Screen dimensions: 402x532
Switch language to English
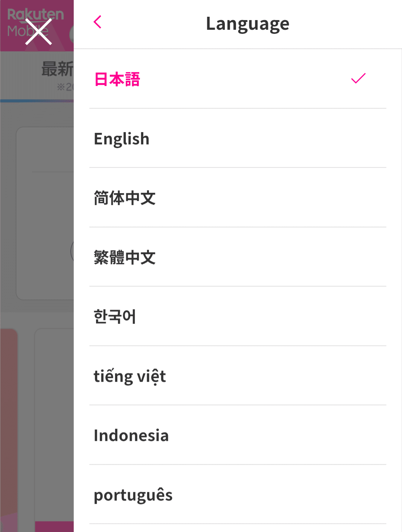pyautogui.click(x=122, y=138)
